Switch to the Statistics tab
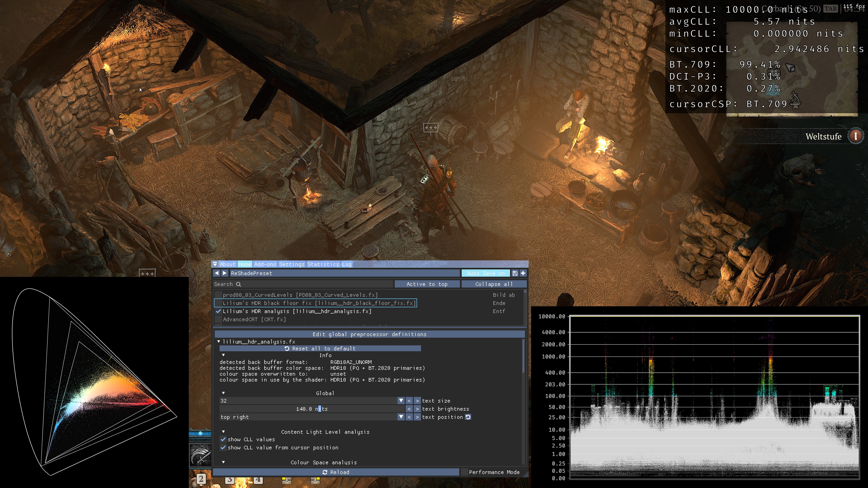This screenshot has height=488, width=868. pos(323,264)
